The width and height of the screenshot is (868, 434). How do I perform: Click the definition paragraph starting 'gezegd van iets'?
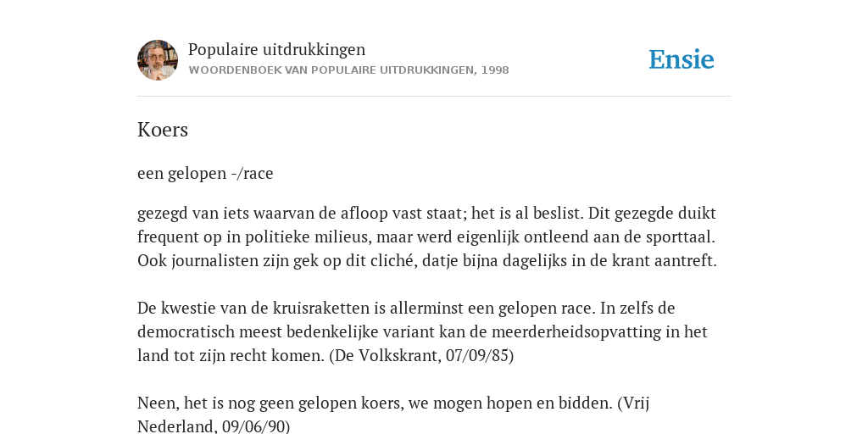point(427,237)
